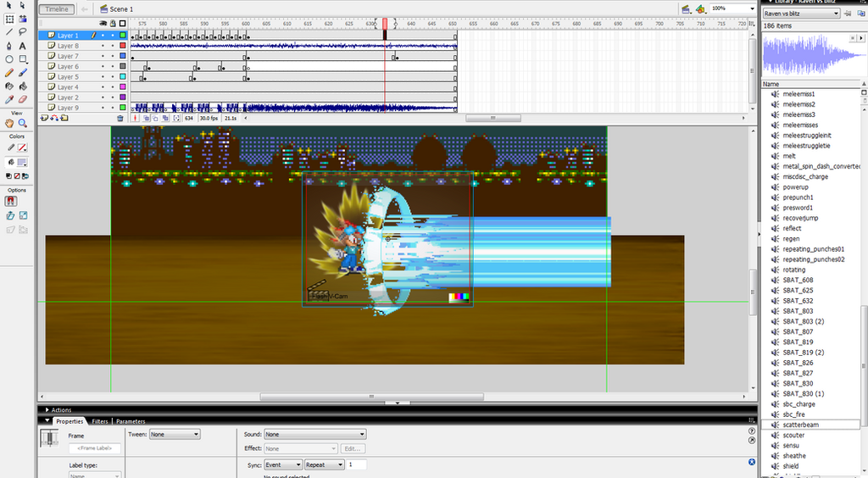The width and height of the screenshot is (868, 478).
Task: Open the Raven vs blitz library dropdown
Action: pos(801,14)
